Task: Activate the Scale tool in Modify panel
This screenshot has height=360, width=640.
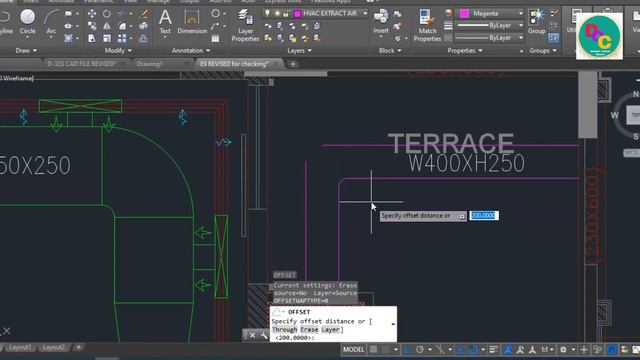Action: pyautogui.click(x=107, y=38)
